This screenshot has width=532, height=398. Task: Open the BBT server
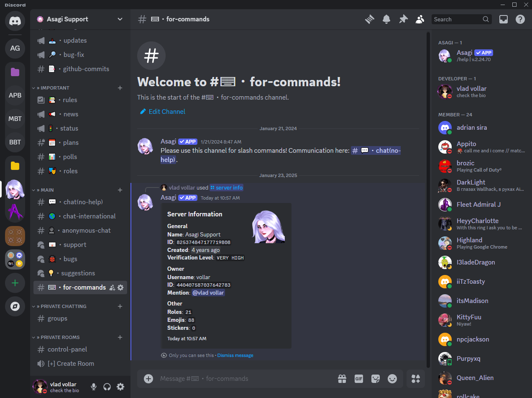coord(15,142)
